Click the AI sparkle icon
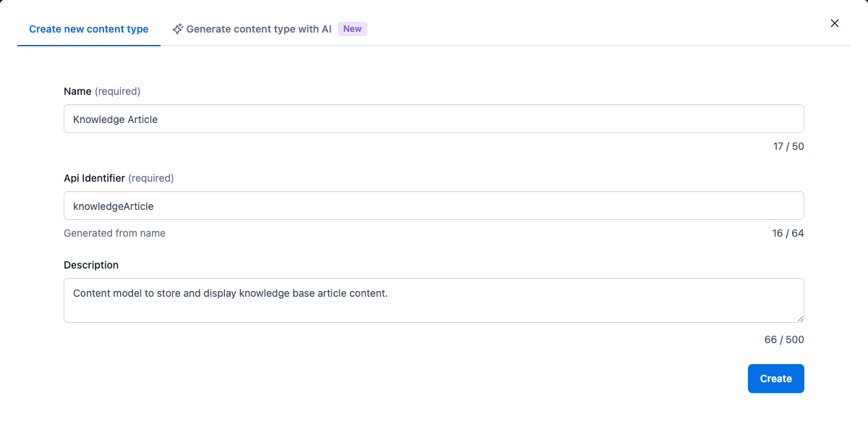This screenshot has height=435, width=868. point(177,29)
